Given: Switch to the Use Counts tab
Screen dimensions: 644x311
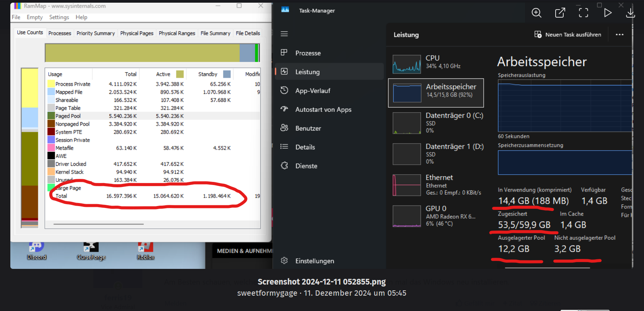Looking at the screenshot, I should pos(30,33).
